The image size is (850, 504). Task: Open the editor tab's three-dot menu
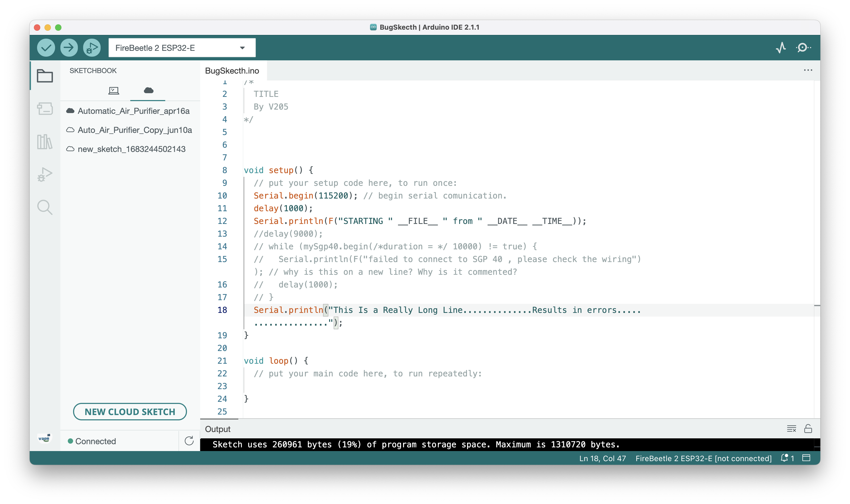(808, 70)
